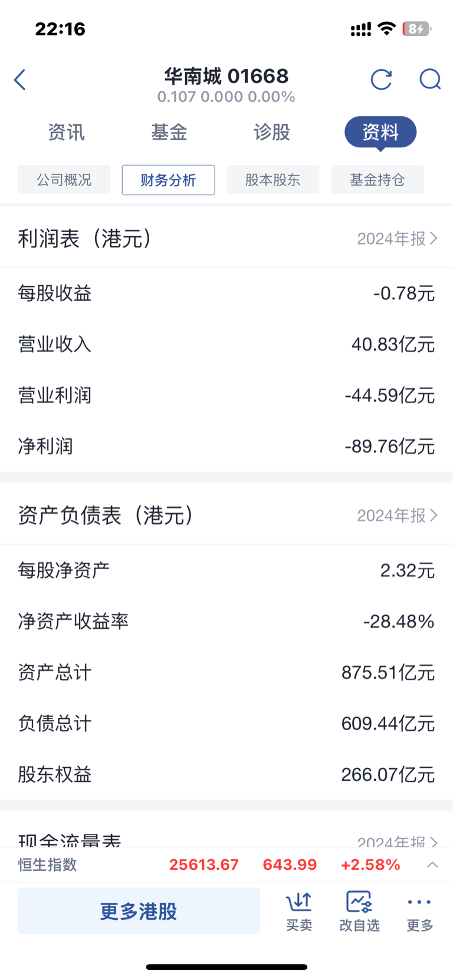
Task: Select the 基金 tab
Action: pyautogui.click(x=169, y=132)
